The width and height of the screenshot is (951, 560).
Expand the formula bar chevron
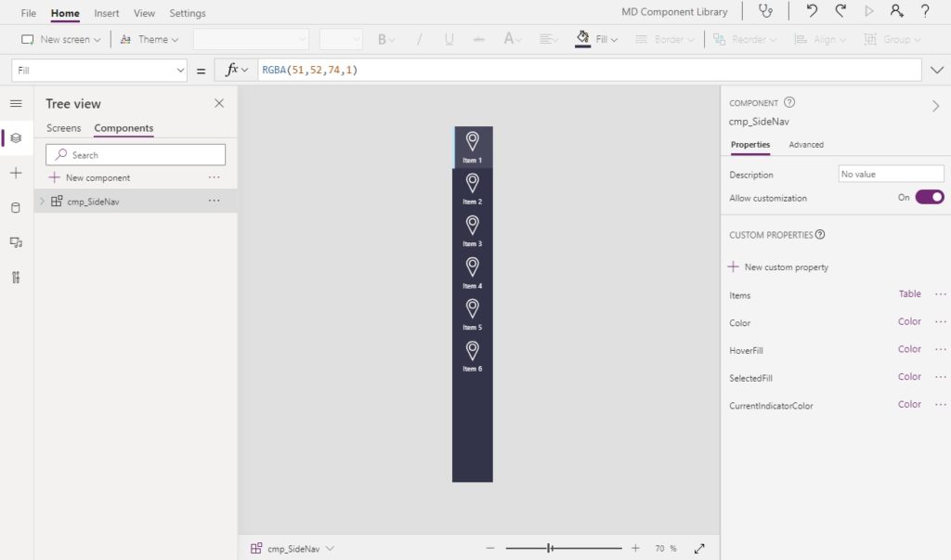tap(936, 71)
